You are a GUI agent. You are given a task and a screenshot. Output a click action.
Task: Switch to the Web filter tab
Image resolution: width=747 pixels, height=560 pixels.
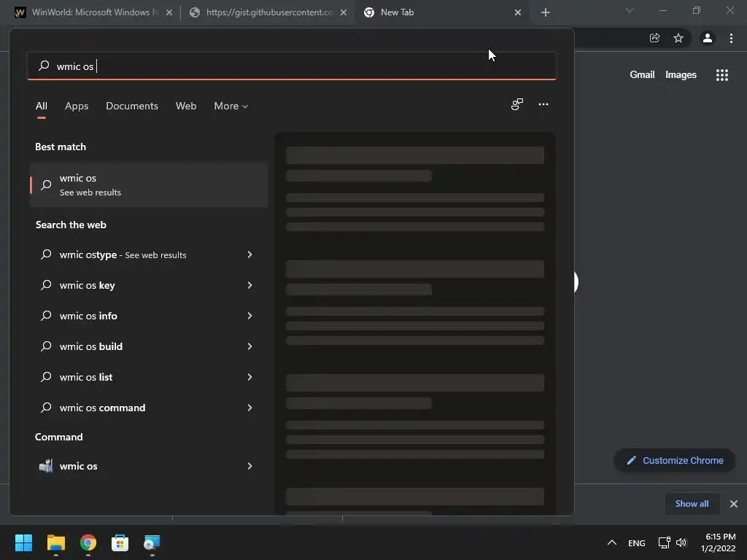pyautogui.click(x=186, y=106)
